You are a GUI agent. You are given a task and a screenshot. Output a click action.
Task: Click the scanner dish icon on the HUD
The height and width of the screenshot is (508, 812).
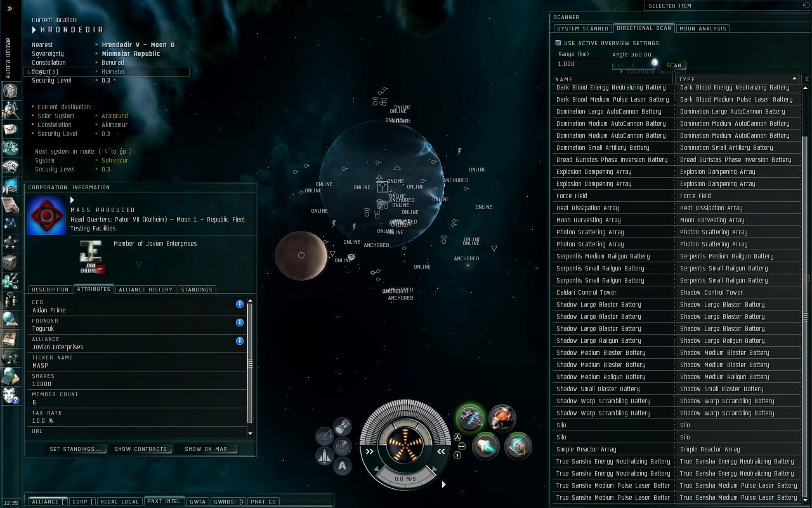(x=324, y=436)
